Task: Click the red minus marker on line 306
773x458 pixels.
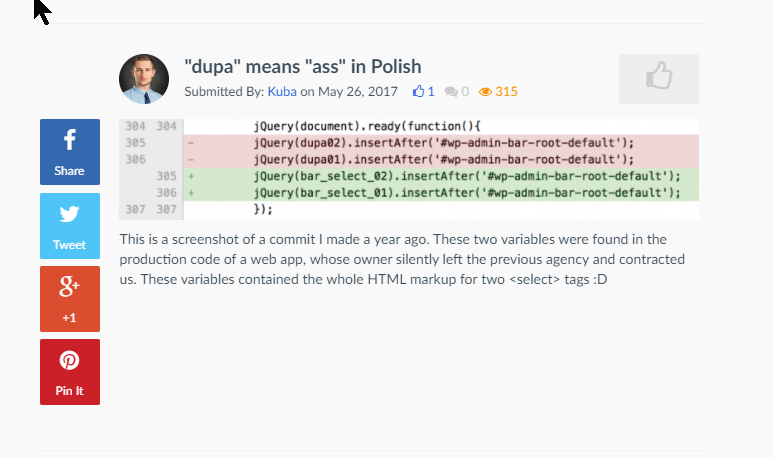Action: pos(190,160)
